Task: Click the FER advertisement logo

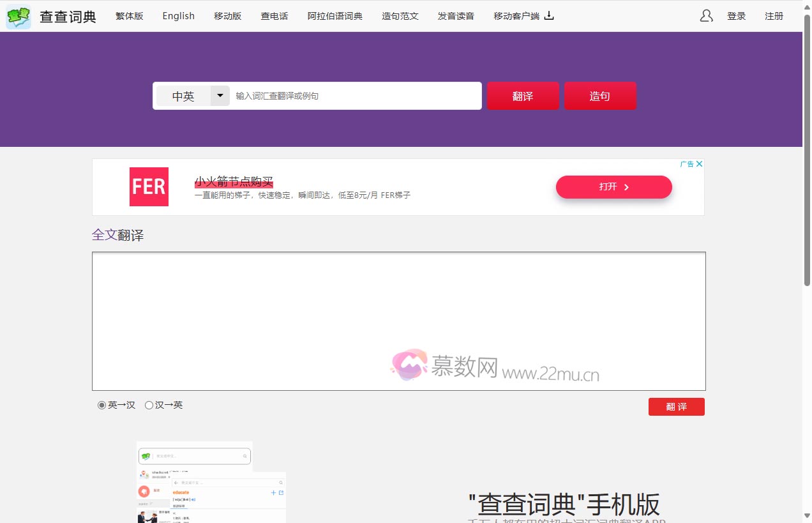Action: (x=149, y=186)
